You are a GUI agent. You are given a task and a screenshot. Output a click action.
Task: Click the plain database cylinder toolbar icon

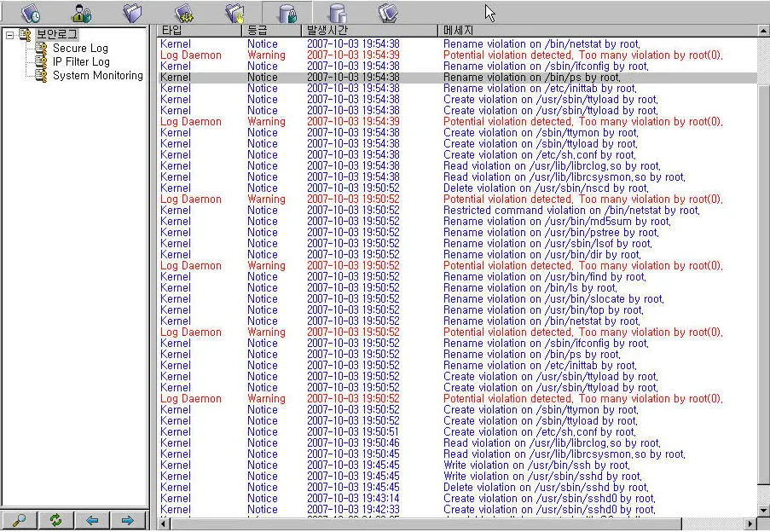click(338, 13)
